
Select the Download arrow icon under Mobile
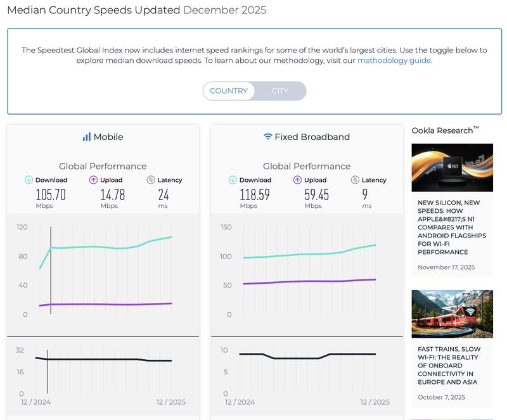coord(29,180)
